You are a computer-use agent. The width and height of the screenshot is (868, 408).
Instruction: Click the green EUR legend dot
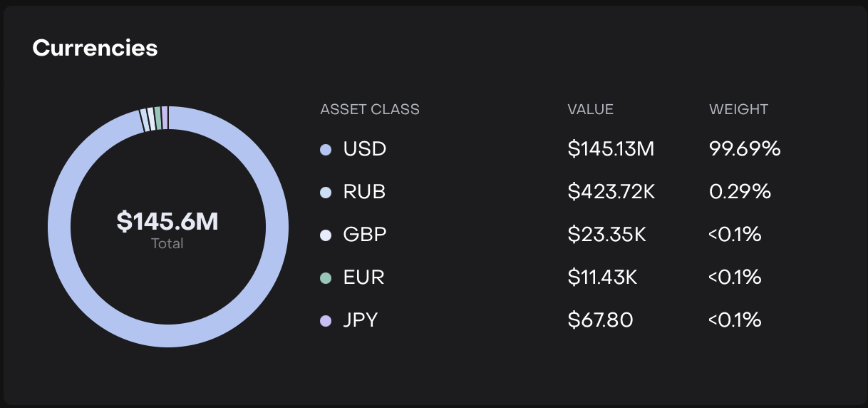point(326,278)
